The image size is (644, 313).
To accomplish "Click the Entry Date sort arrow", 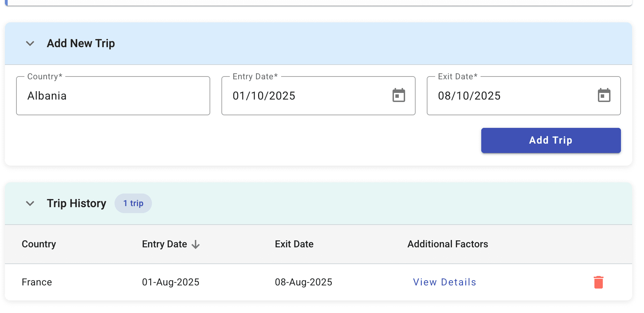I will (x=196, y=245).
